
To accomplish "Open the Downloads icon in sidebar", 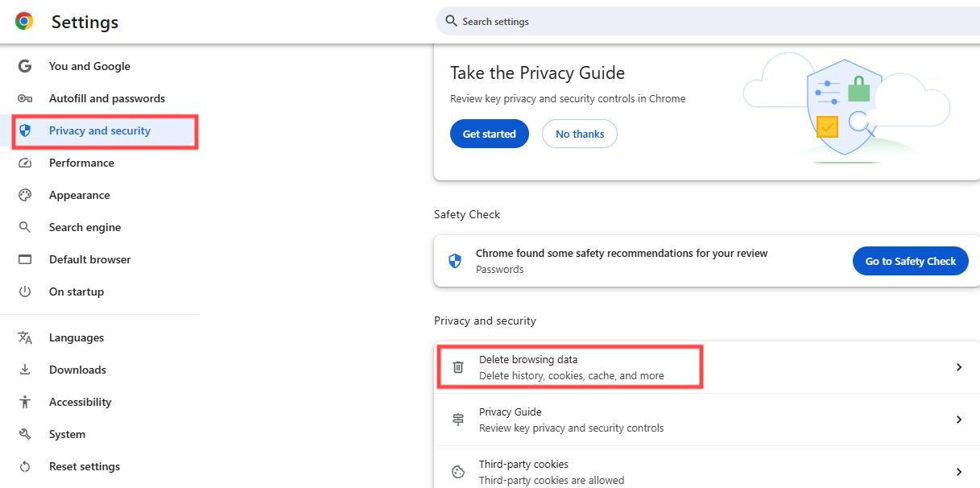I will [24, 370].
